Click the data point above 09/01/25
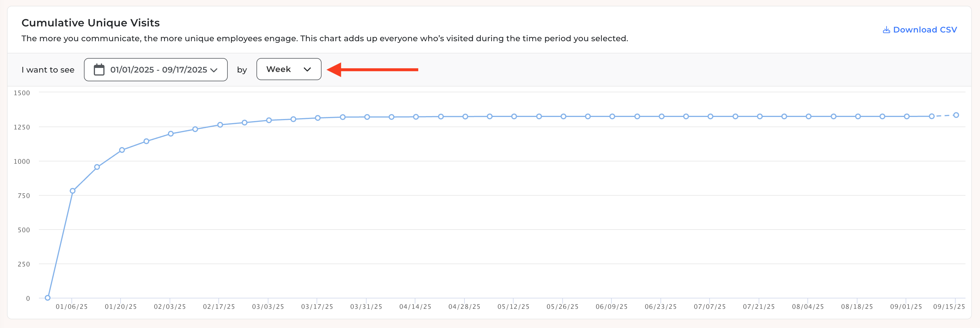Image resolution: width=980 pixels, height=328 pixels. tap(907, 116)
